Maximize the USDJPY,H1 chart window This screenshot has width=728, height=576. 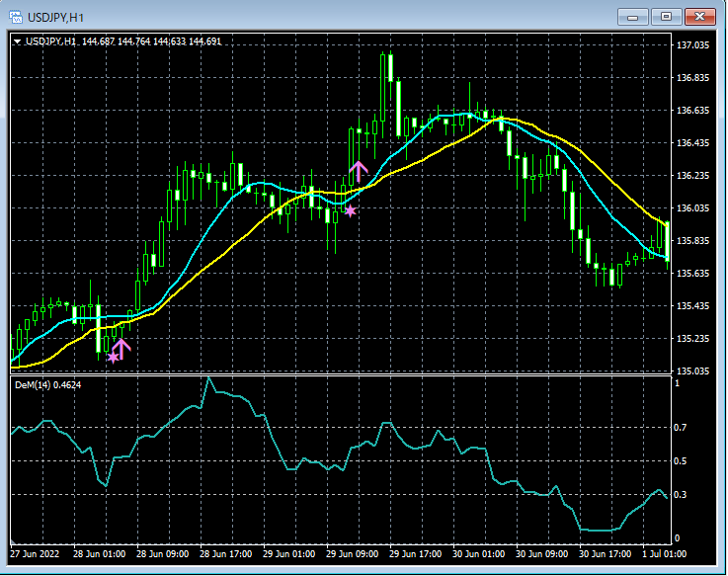666,17
